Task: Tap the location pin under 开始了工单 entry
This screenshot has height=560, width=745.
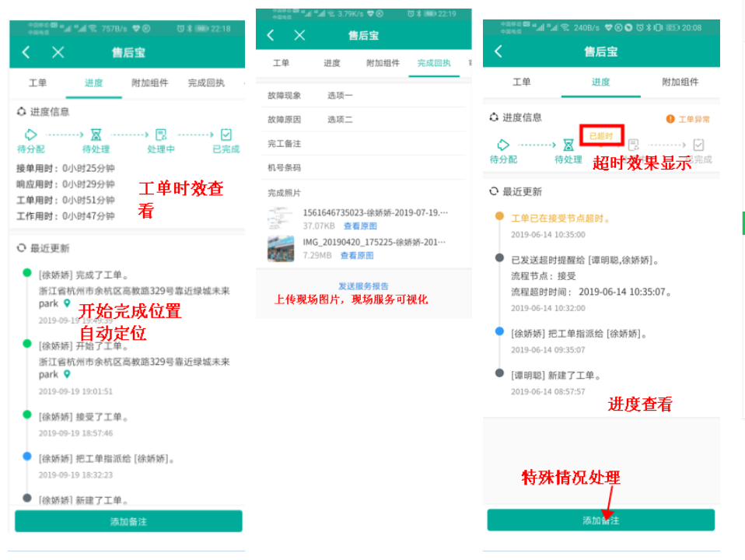Action: pos(67,374)
